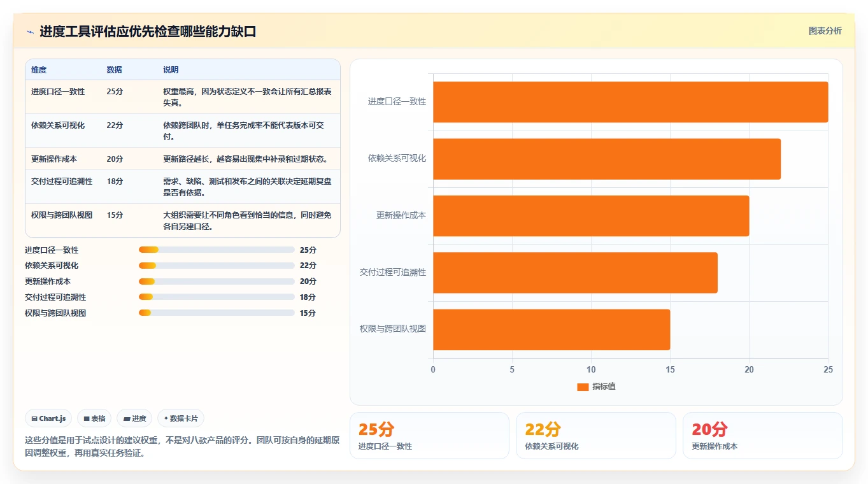Click the 20分 cell in the table
Viewport: 868px width, 484px height.
click(x=115, y=159)
